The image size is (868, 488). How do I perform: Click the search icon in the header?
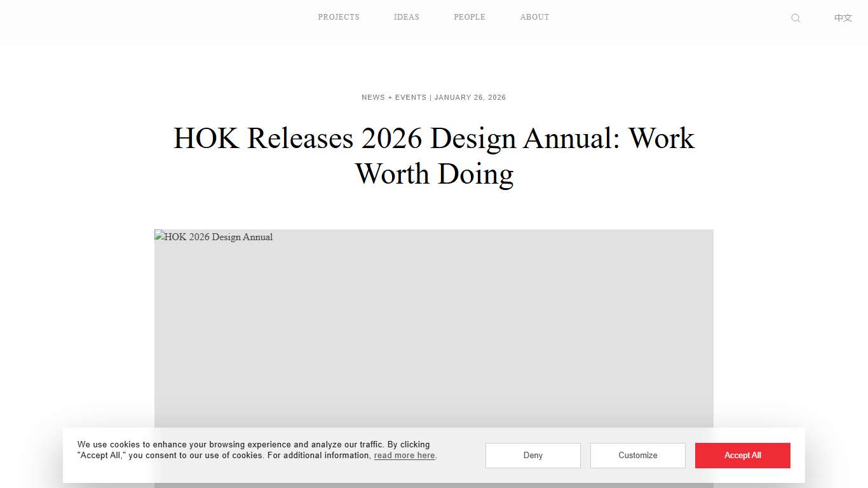796,18
